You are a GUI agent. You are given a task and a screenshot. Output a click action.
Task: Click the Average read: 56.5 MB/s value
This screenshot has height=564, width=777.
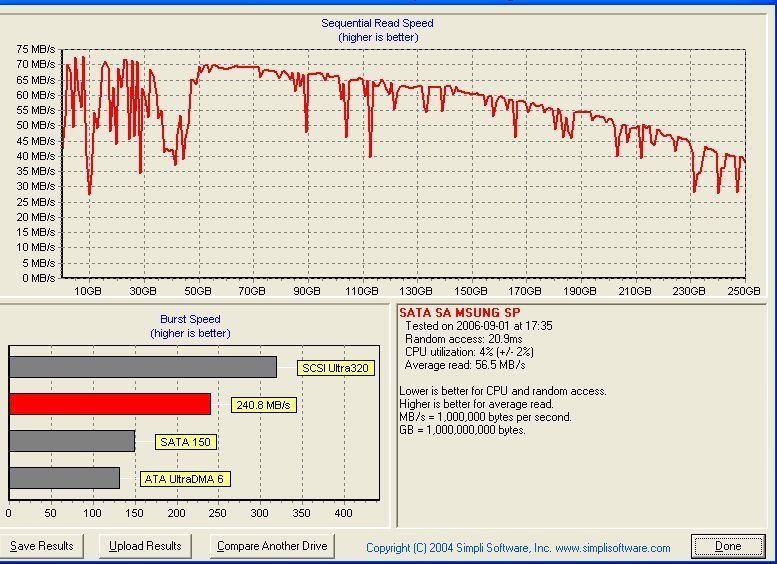[x=465, y=365]
